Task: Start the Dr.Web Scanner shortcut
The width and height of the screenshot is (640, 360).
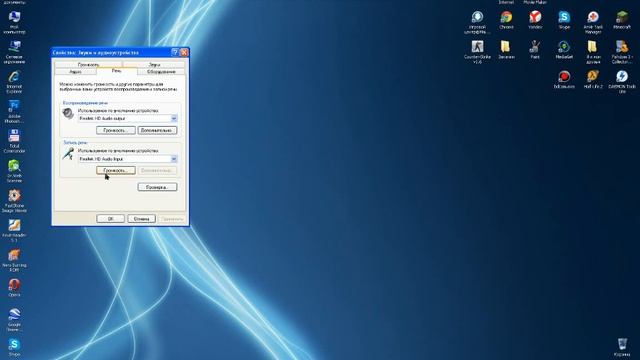Action: pos(14,171)
